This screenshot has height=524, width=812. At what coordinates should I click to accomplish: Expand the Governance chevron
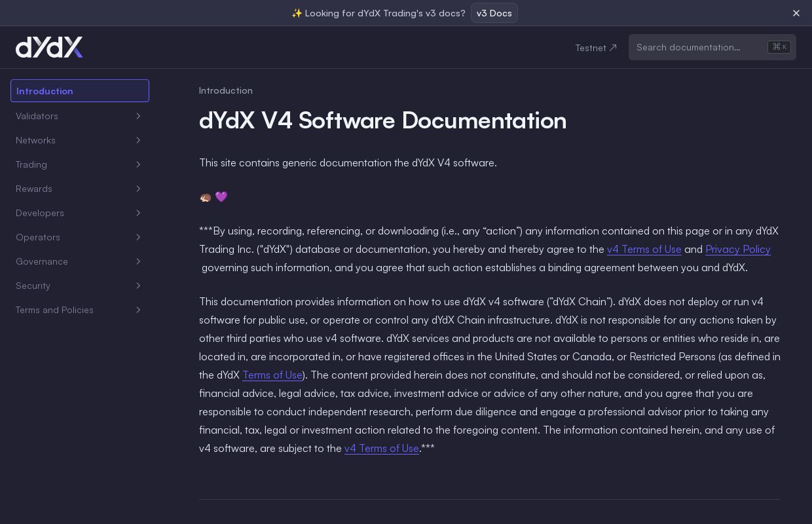point(138,261)
